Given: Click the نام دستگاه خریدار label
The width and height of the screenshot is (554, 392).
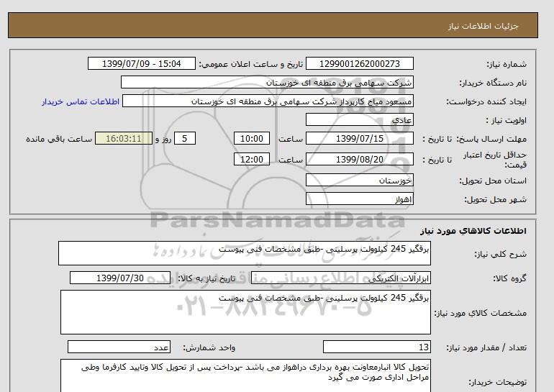Looking at the screenshot, I should [x=493, y=83].
